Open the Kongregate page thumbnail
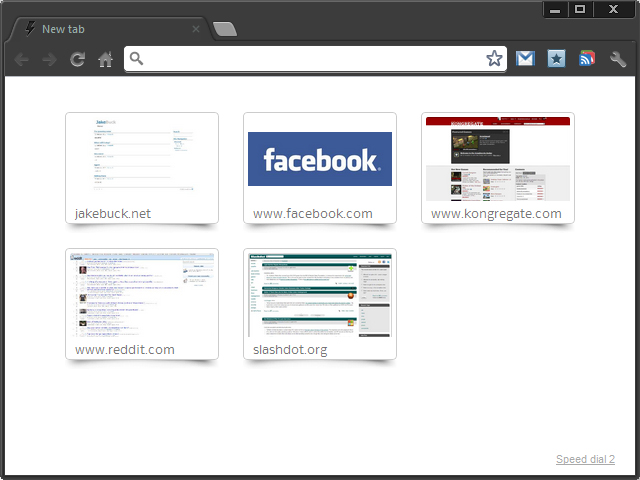The width and height of the screenshot is (640, 480). tap(498, 159)
